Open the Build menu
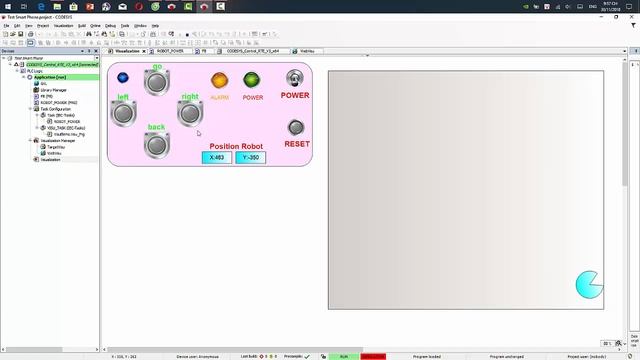640x360 pixels. [x=82, y=26]
